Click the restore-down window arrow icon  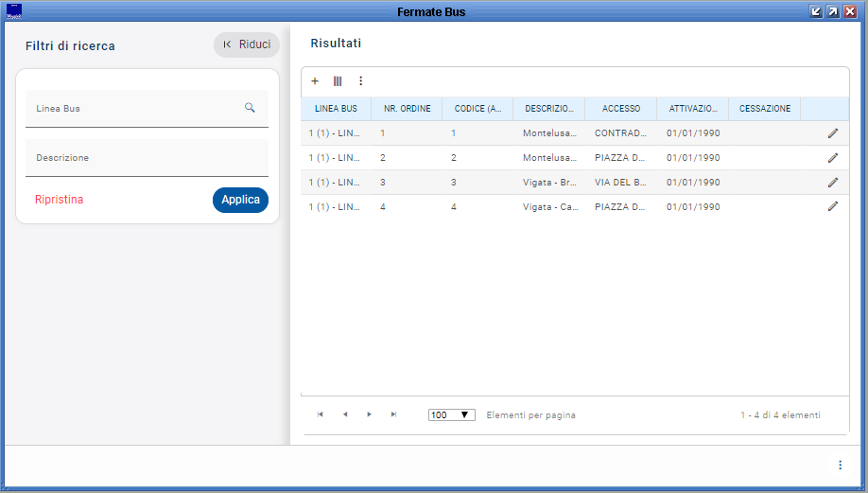(x=815, y=11)
